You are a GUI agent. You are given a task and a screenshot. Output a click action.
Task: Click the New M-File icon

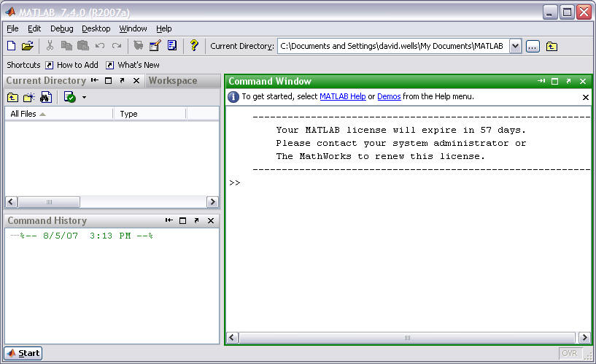11,46
